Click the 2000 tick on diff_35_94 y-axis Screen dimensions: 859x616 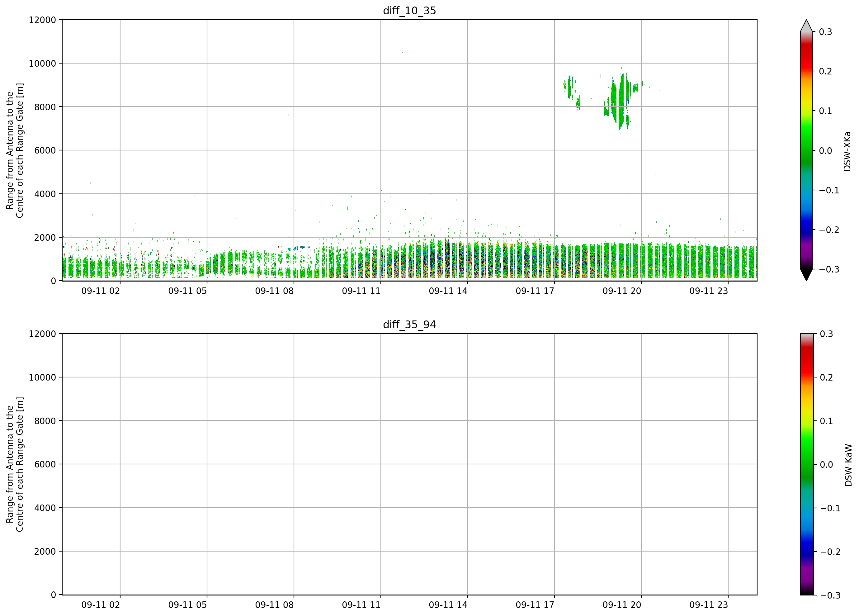(45, 552)
